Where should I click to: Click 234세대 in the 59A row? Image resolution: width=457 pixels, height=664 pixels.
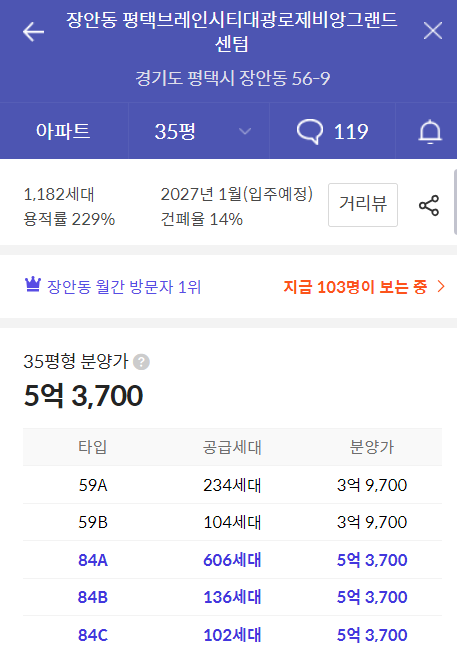click(232, 485)
